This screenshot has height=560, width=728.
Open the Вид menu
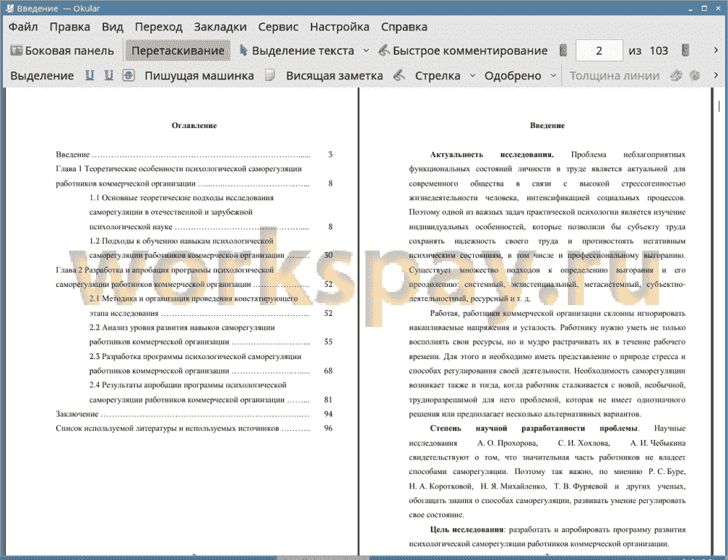(112, 27)
